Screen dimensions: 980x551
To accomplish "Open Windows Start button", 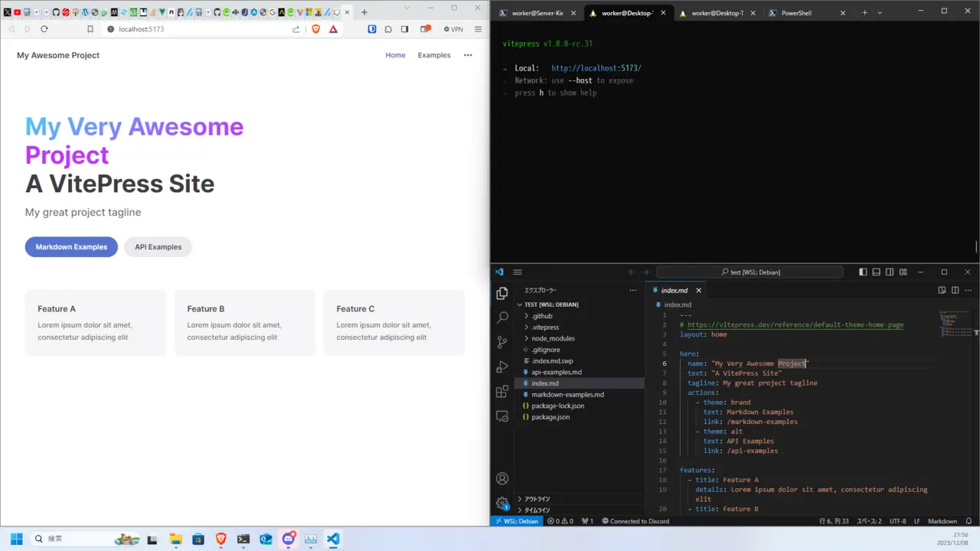I will 16,539.
